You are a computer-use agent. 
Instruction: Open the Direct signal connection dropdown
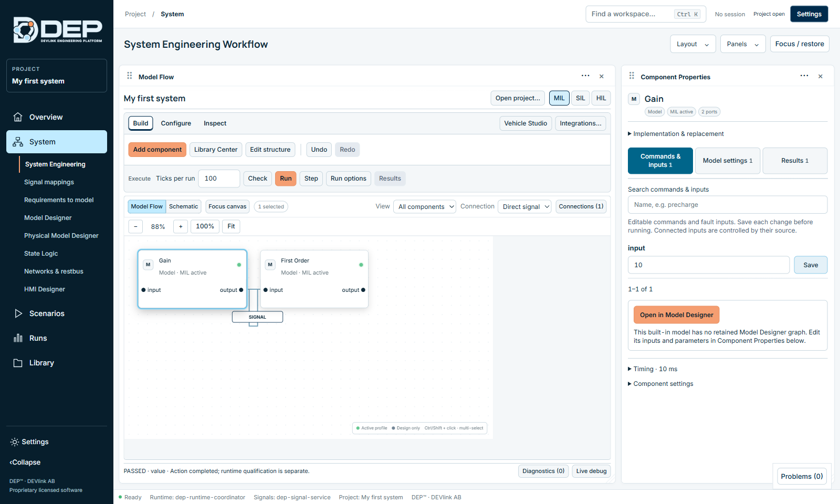coord(525,206)
